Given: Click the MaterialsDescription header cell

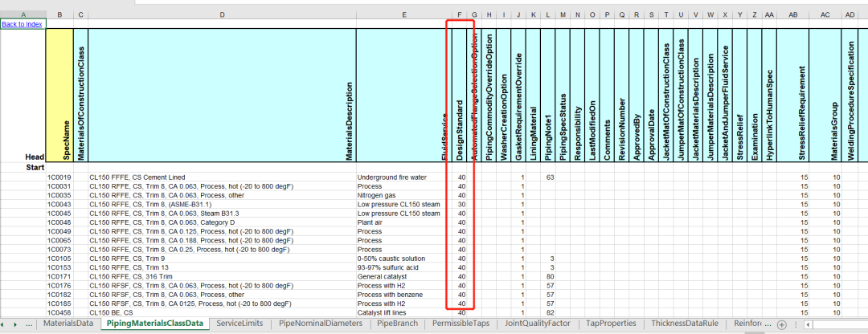Looking at the screenshot, I should (222, 95).
